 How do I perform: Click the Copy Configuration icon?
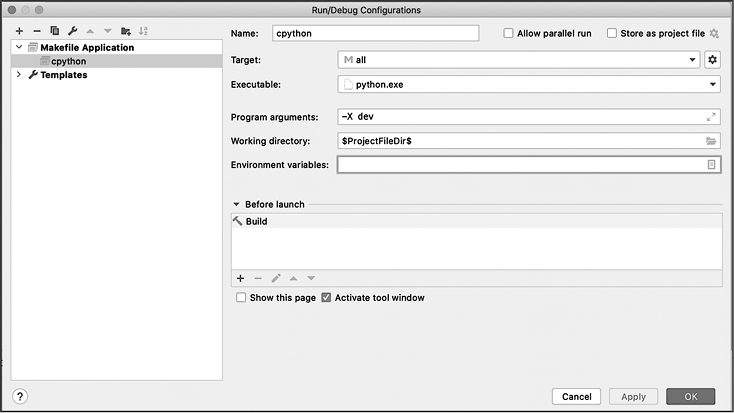55,31
